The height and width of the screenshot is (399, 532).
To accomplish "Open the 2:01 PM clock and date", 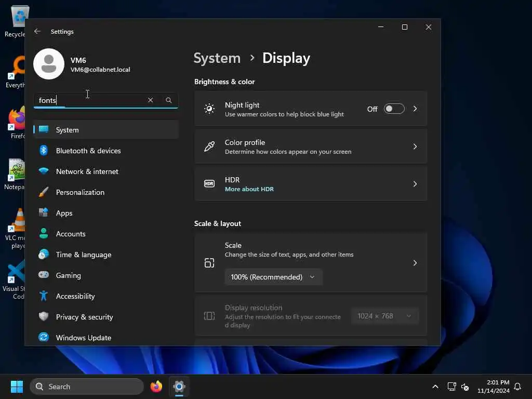I will tap(494, 387).
